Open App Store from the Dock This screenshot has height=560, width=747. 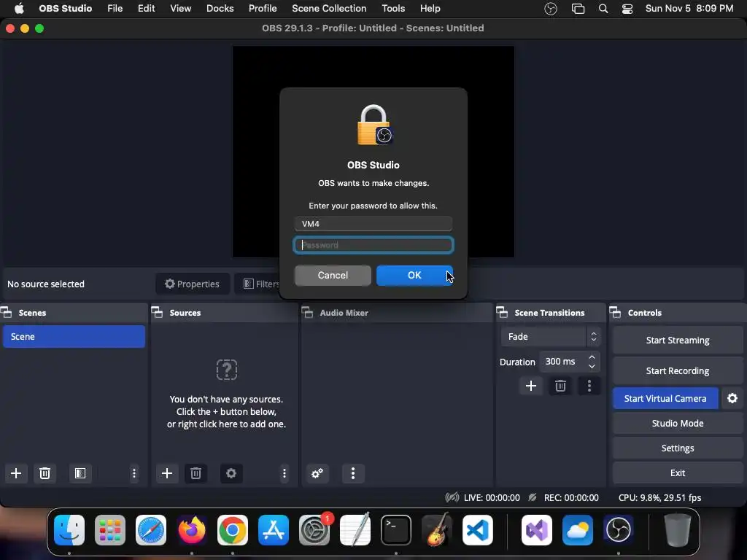pos(274,529)
